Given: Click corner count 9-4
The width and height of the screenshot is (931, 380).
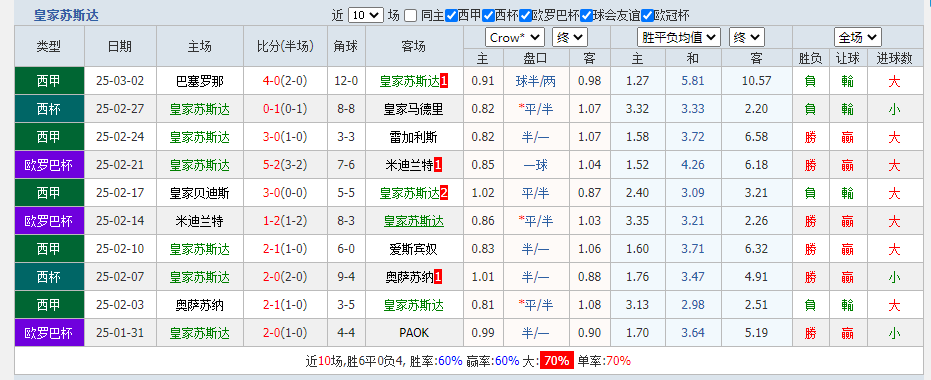Looking at the screenshot, I should coord(346,277).
